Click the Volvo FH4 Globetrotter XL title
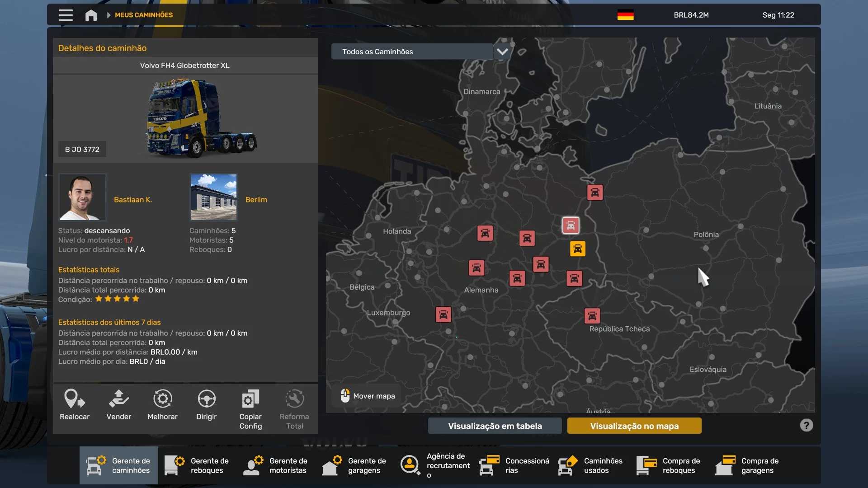The width and height of the screenshot is (868, 488). 185,66
